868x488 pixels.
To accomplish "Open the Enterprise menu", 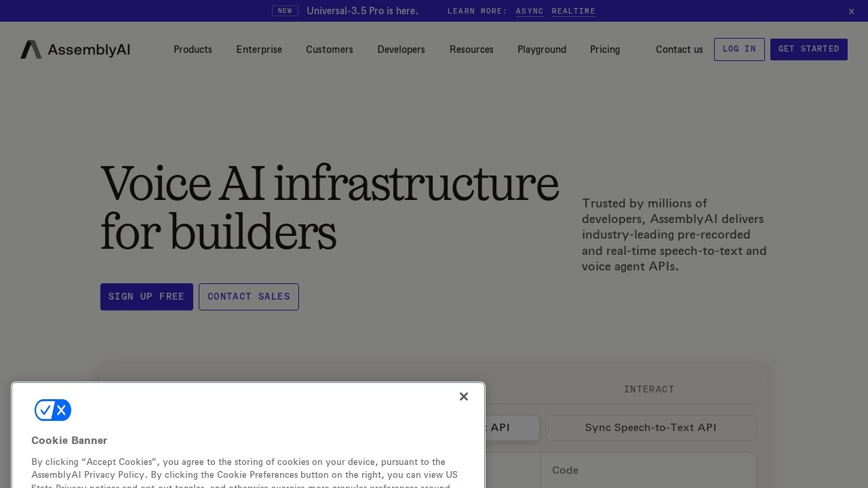I will pyautogui.click(x=259, y=49).
